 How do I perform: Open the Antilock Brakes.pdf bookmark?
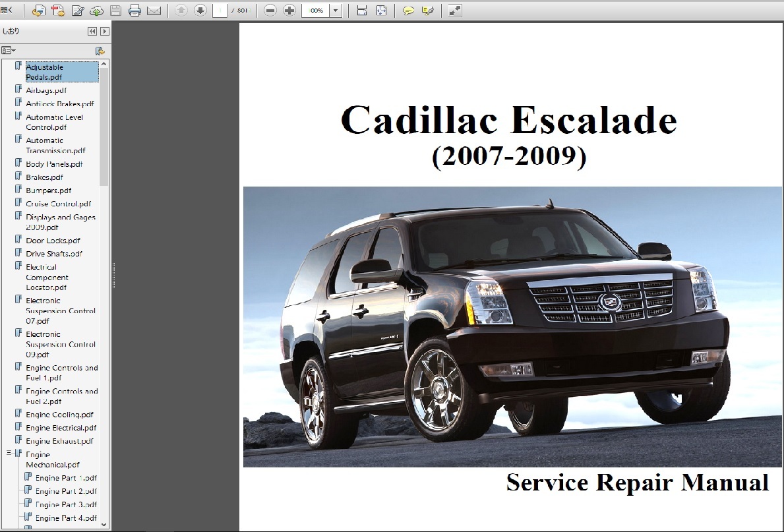(60, 104)
